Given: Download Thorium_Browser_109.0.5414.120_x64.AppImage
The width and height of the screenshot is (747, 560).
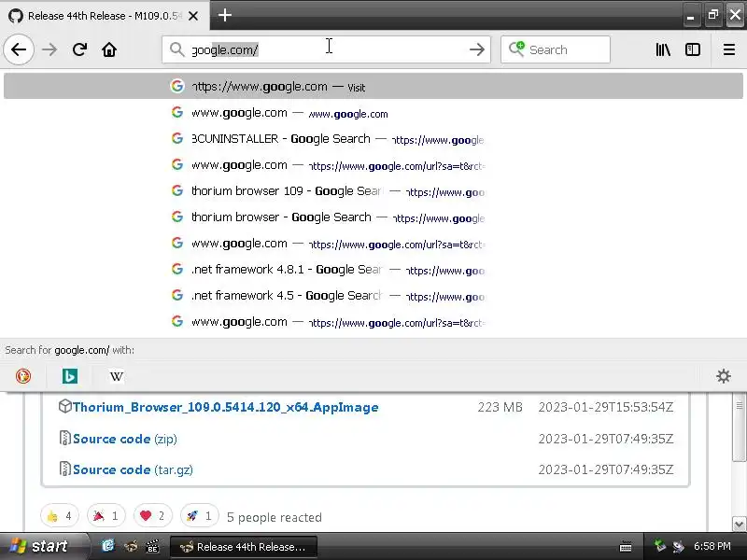Looking at the screenshot, I should (x=225, y=407).
